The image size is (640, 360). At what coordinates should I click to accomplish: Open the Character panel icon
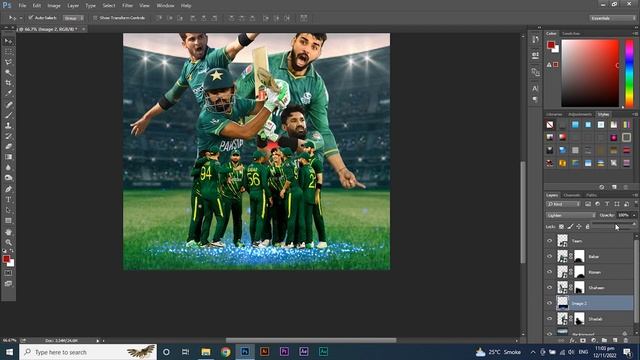tap(535, 88)
